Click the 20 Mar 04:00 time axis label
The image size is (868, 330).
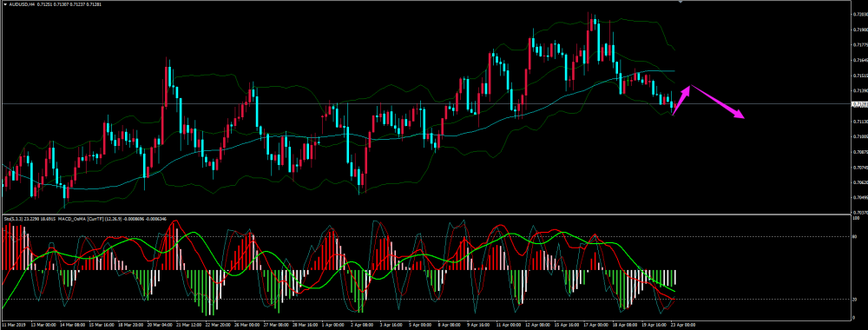[x=160, y=325]
